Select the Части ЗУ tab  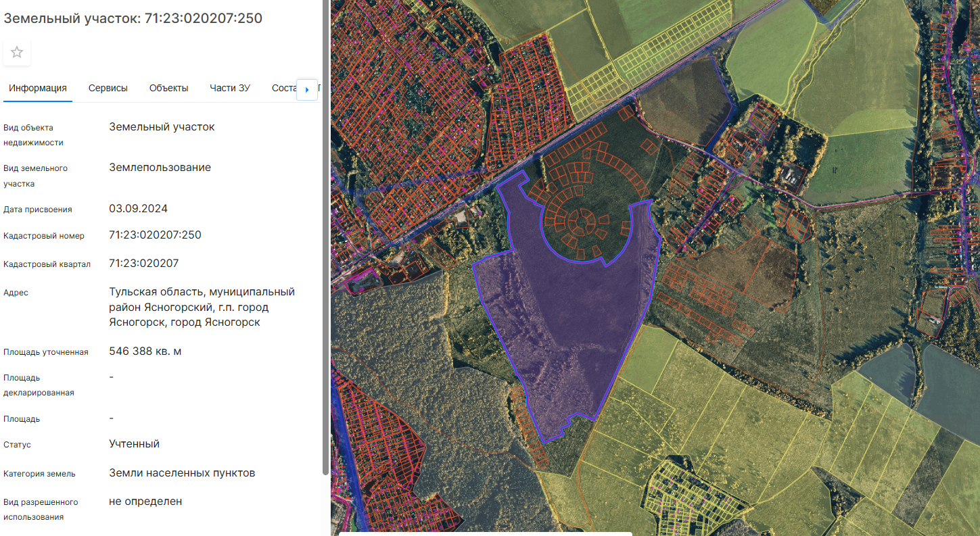230,88
